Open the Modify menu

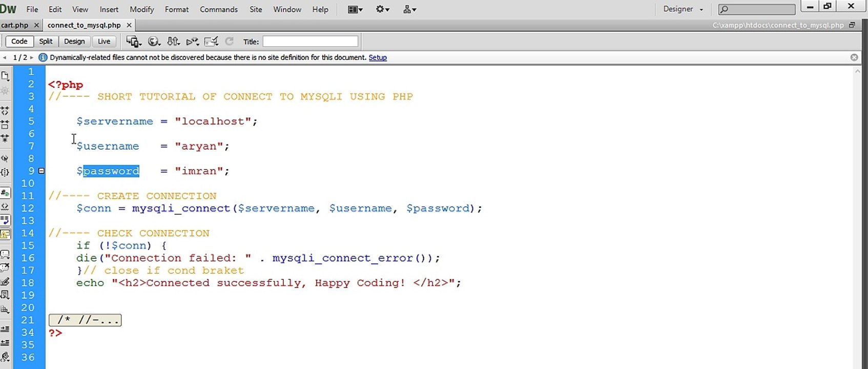pyautogui.click(x=142, y=9)
